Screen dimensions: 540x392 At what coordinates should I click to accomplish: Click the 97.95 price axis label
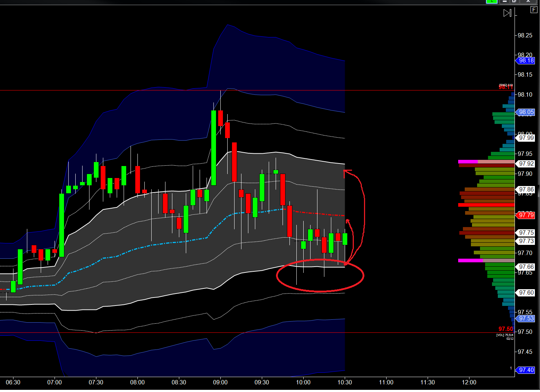click(525, 154)
